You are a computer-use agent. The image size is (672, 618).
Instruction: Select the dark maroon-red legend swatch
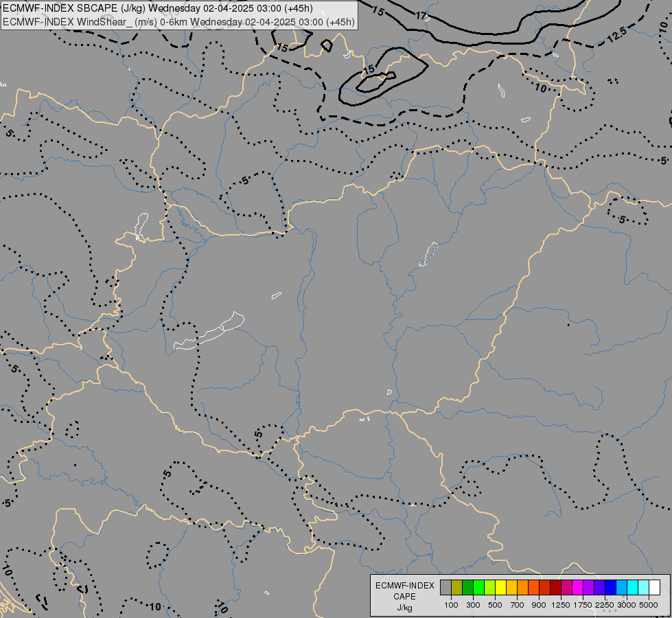click(x=555, y=587)
